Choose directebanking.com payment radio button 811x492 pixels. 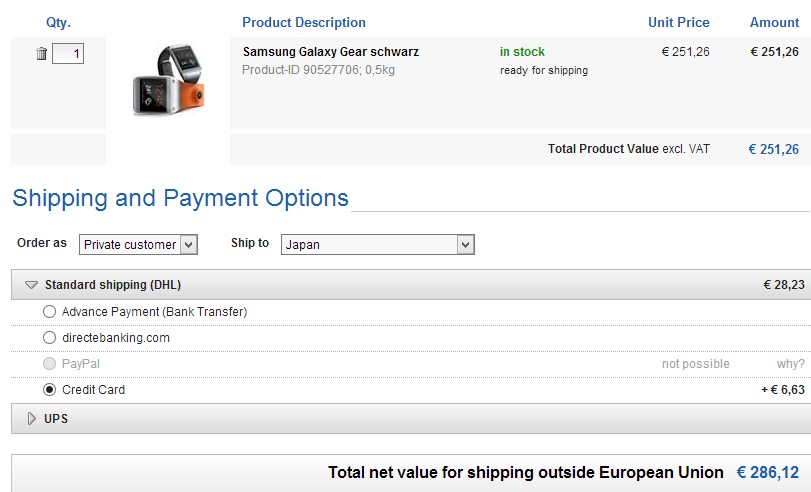tap(50, 338)
